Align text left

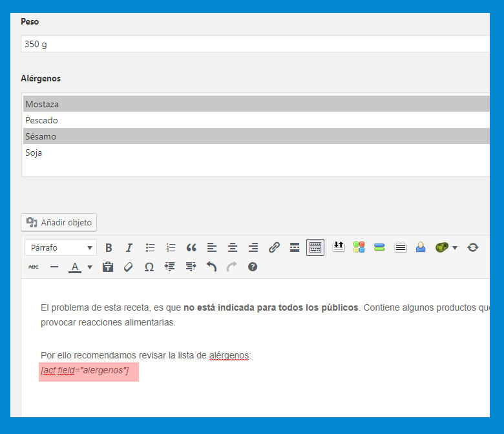click(212, 248)
